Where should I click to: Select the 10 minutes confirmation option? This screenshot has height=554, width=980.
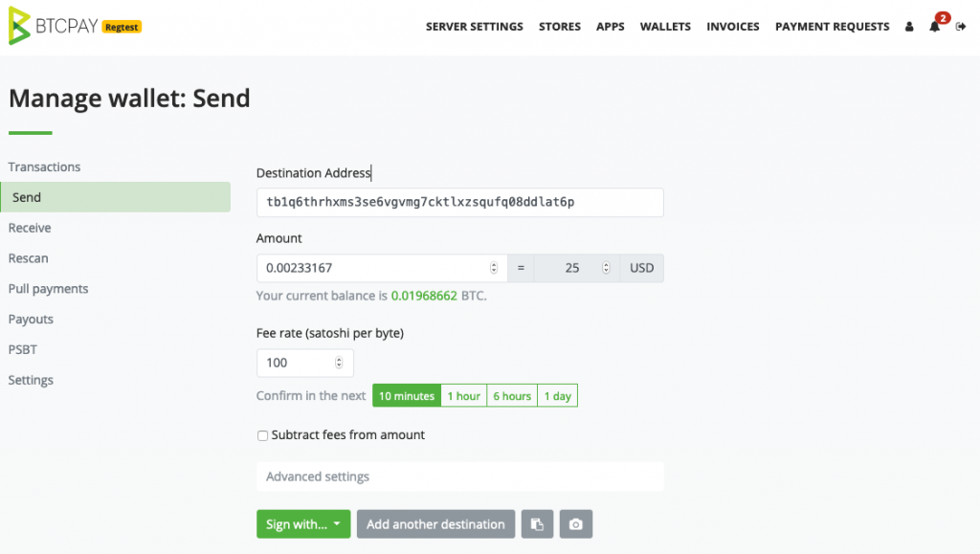coord(407,396)
